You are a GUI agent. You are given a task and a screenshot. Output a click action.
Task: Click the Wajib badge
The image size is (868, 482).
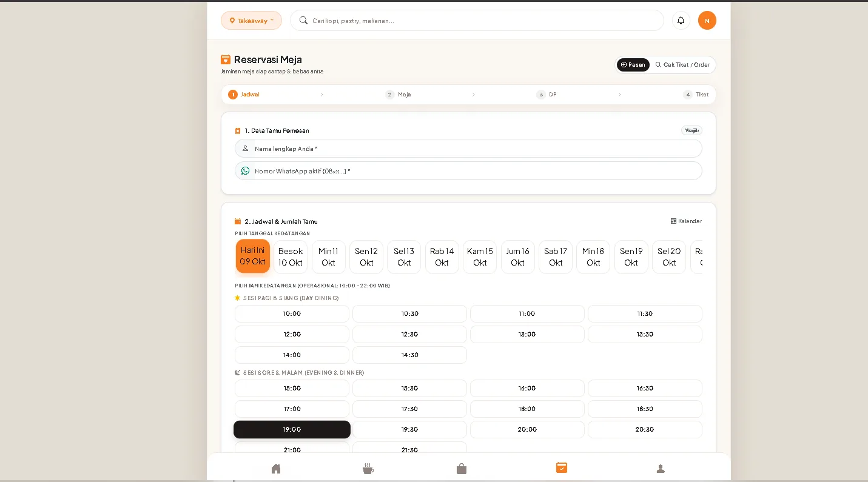(692, 130)
